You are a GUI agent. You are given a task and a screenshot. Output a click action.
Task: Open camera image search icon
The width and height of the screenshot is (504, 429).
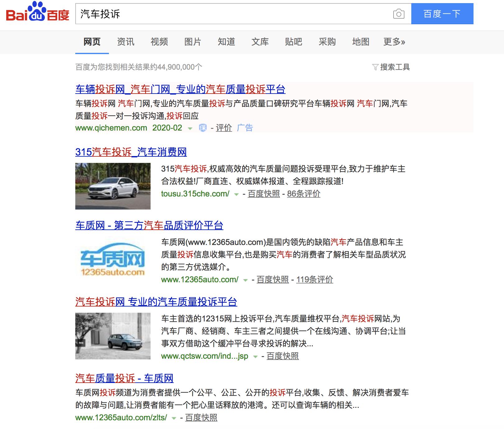tap(399, 14)
